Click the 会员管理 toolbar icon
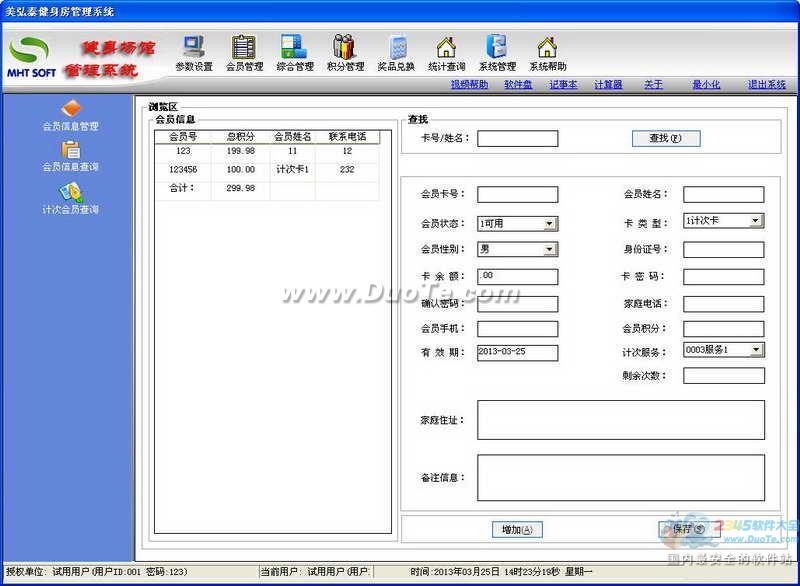This screenshot has height=586, width=800. click(x=244, y=47)
